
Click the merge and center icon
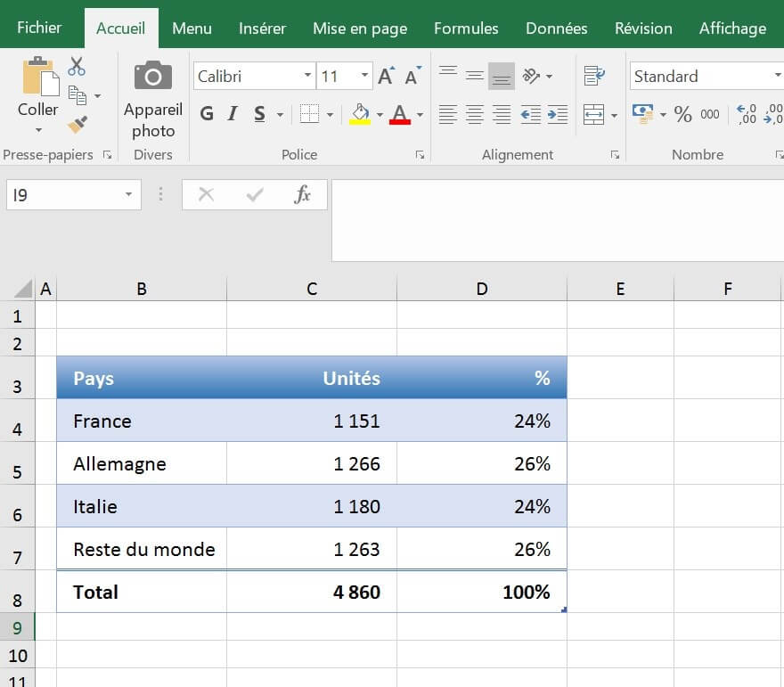pos(593,114)
